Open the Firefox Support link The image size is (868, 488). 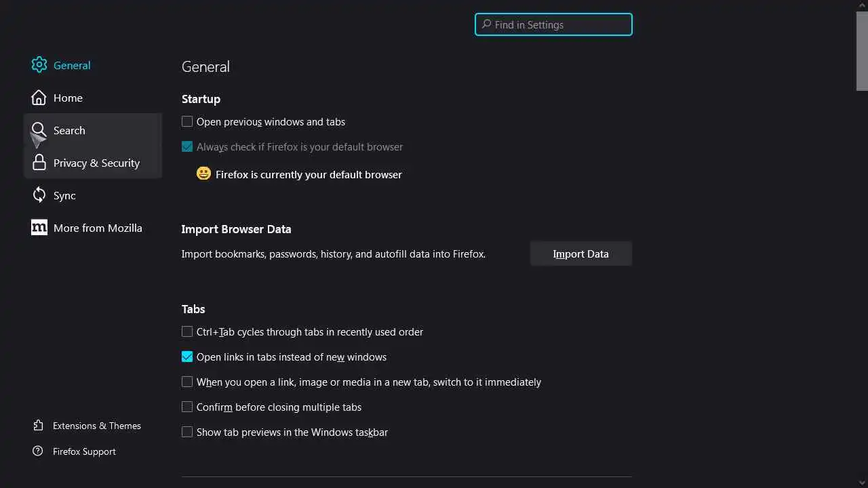(x=84, y=451)
